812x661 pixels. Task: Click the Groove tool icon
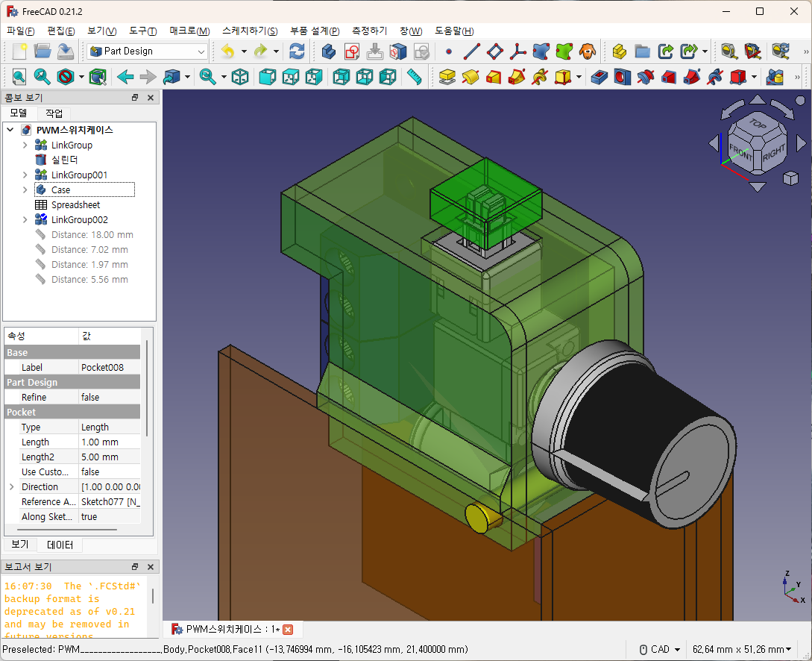(x=645, y=77)
